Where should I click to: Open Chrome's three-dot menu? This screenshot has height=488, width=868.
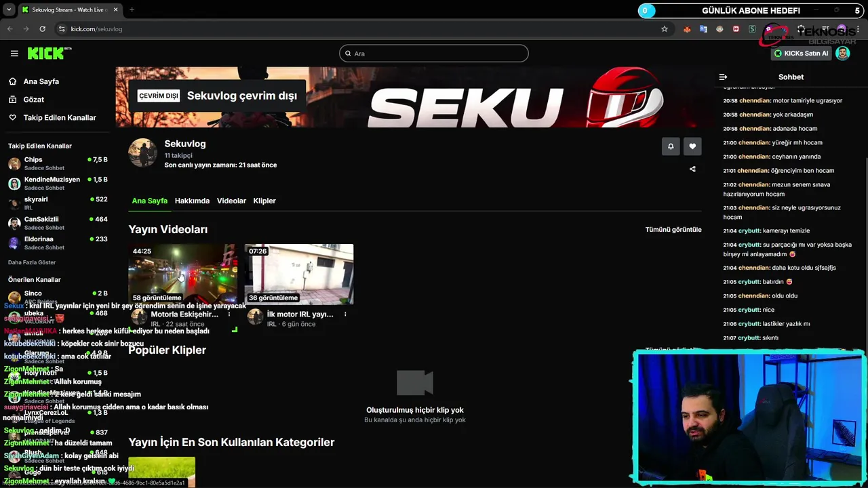pos(858,29)
